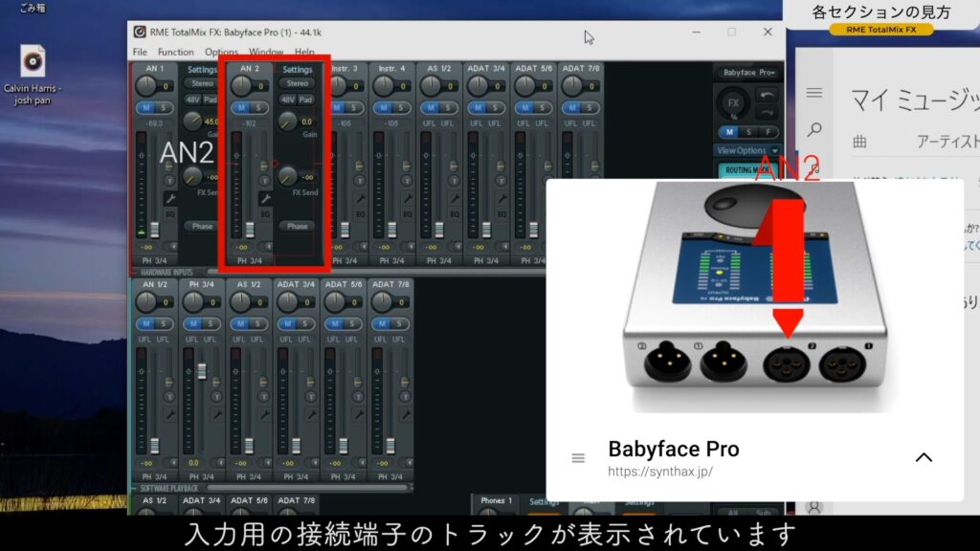Open the PH 3/4 routing selector under AN 1

pos(154,260)
